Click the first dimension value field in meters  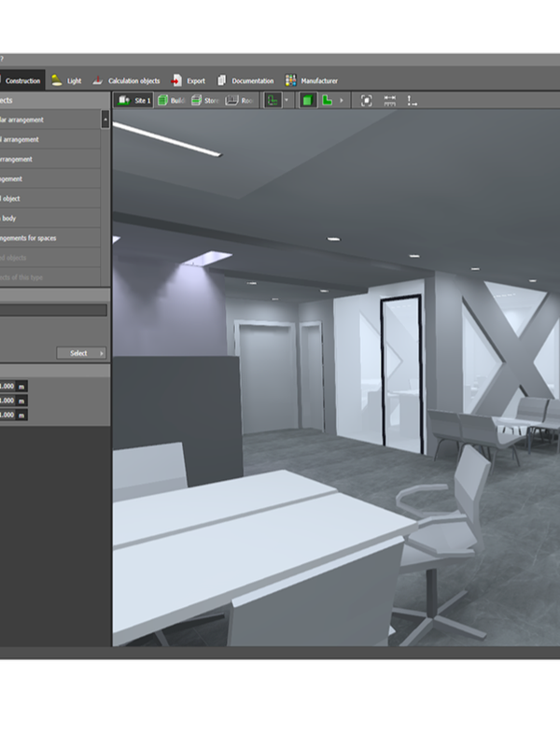[x=7, y=387]
